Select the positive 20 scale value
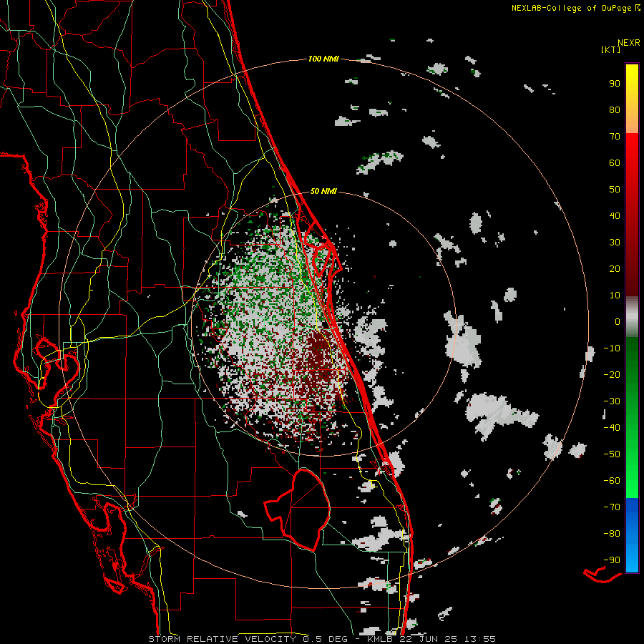This screenshot has height=644, width=644. (615, 269)
